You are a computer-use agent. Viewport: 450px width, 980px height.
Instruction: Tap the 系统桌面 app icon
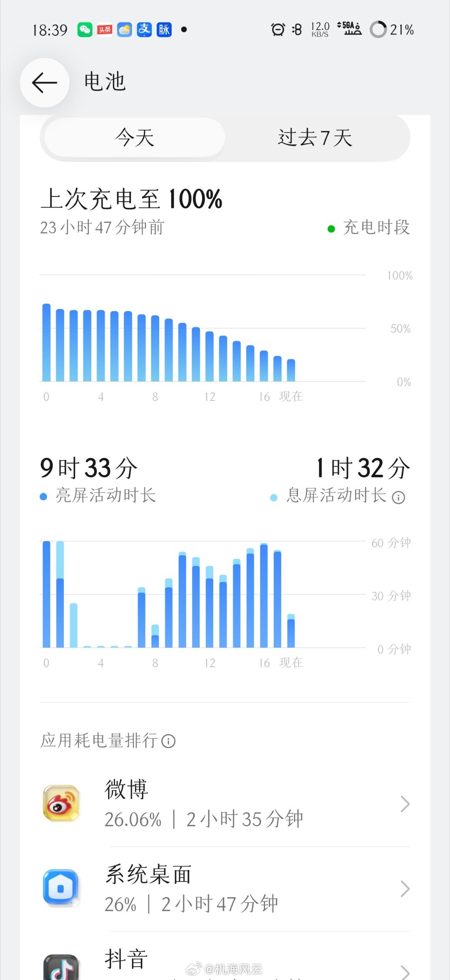(x=61, y=888)
